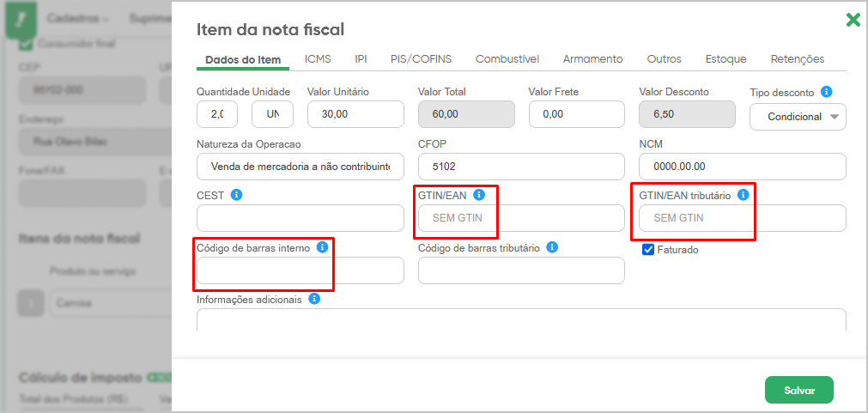The width and height of the screenshot is (868, 413).
Task: Open the Retenções tab
Action: 798,59
